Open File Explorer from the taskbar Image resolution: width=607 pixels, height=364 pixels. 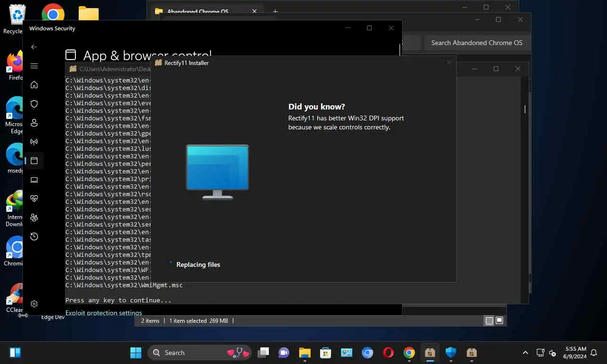tap(304, 353)
